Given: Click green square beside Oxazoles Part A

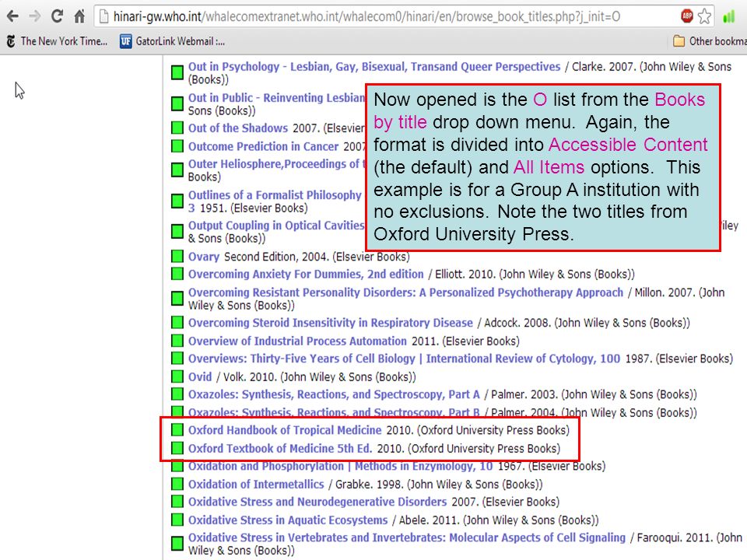Looking at the screenshot, I should click(177, 394).
